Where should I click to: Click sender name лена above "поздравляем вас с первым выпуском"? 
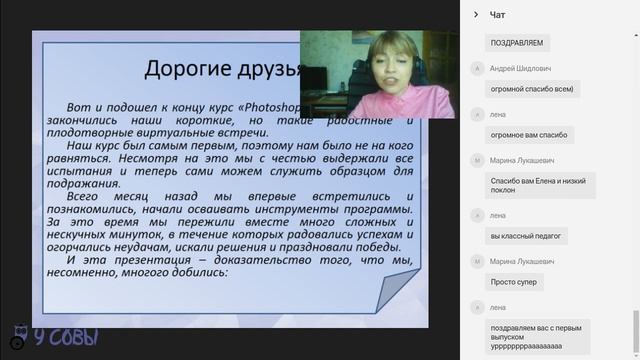498,308
